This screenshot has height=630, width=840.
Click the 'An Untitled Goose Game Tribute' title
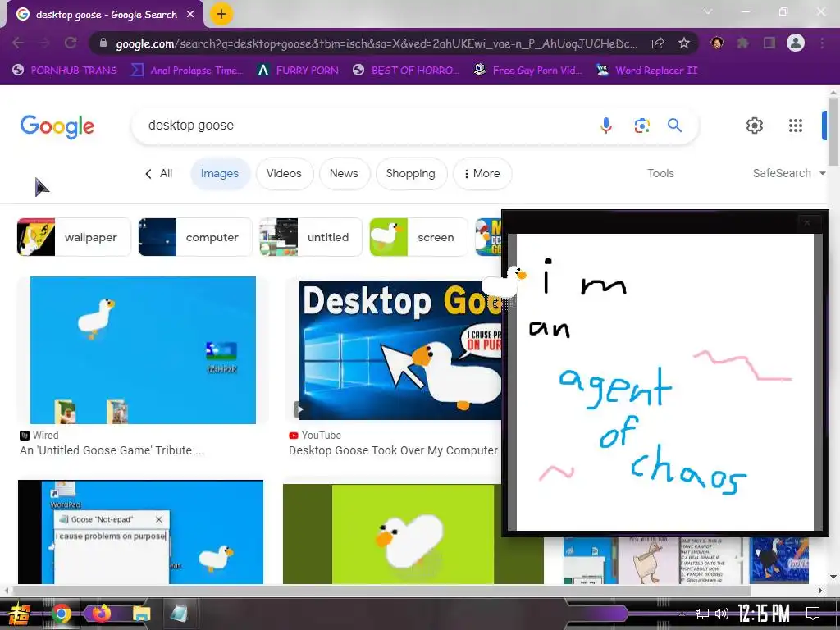tap(112, 450)
